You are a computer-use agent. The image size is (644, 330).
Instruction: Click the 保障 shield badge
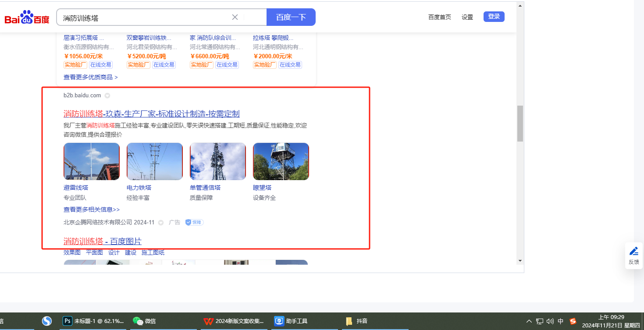[x=194, y=222]
